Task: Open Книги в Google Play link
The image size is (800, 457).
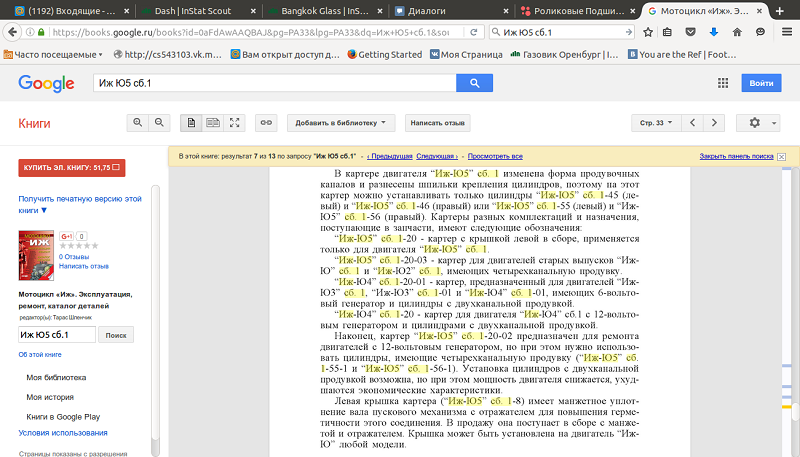Action: tap(63, 417)
